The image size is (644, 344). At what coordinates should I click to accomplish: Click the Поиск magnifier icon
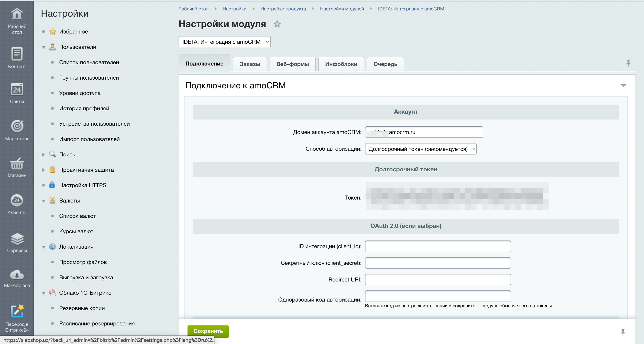[52, 154]
